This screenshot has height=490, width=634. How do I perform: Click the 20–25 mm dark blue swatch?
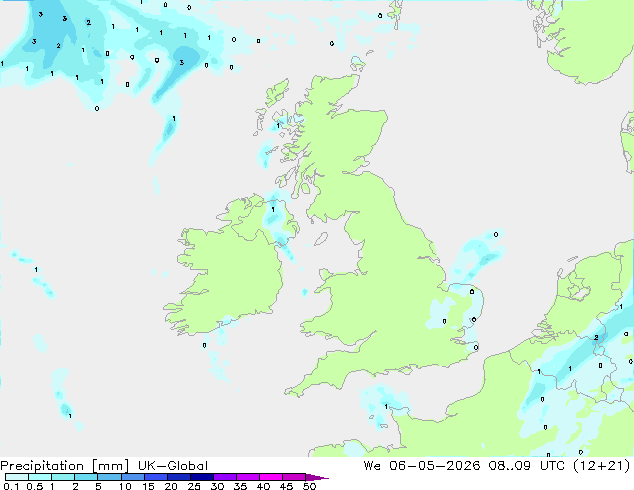178,477
